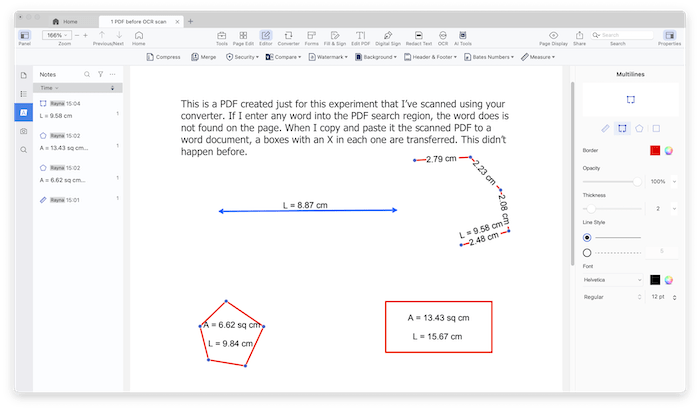The height and width of the screenshot is (410, 700).
Task: Click the Compress button
Action: point(163,57)
